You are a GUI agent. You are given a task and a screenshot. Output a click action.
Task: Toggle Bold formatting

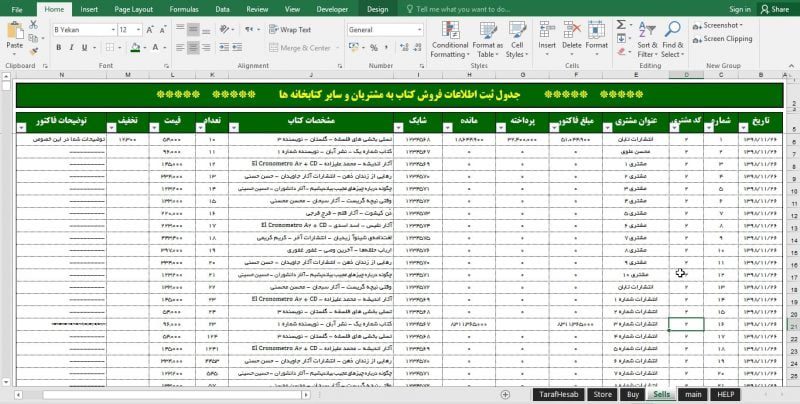point(59,47)
